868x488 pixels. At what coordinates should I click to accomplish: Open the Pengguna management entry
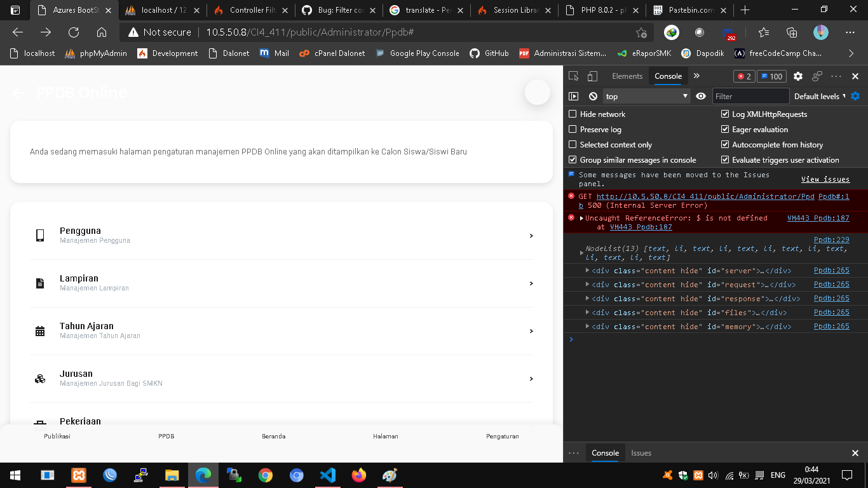[x=281, y=236]
